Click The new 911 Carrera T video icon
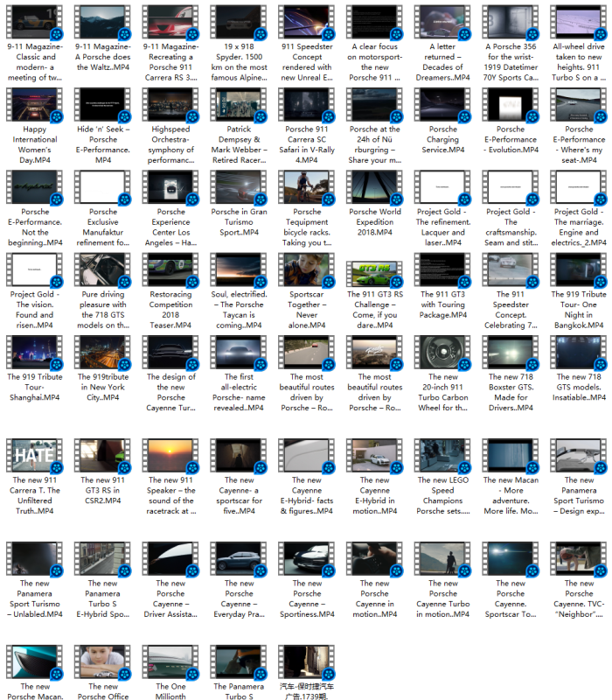 pyautogui.click(x=34, y=455)
